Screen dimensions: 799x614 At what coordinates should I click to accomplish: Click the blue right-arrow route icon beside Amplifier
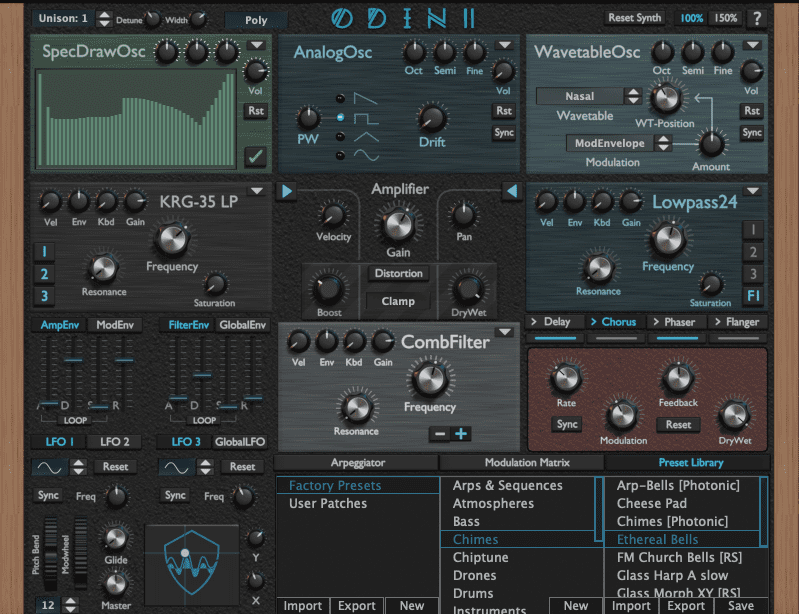coord(287,192)
